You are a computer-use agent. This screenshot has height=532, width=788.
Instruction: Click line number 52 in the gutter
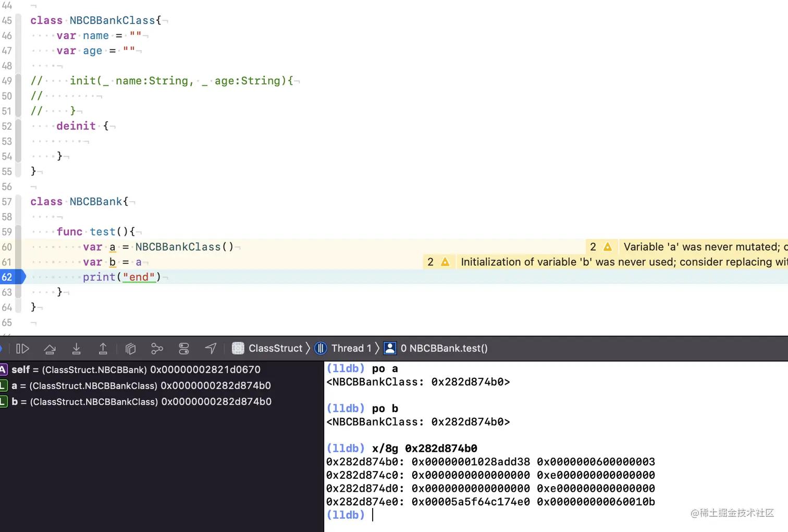point(7,127)
